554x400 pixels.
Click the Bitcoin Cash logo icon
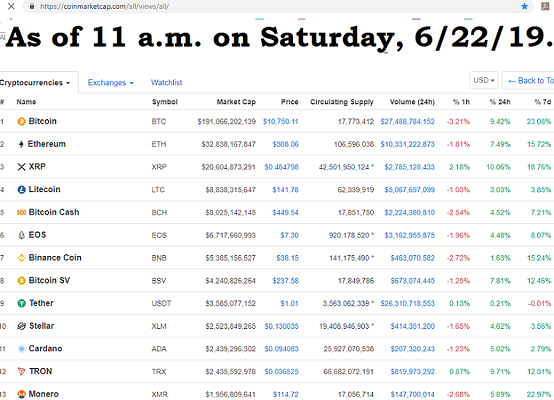[x=22, y=212]
